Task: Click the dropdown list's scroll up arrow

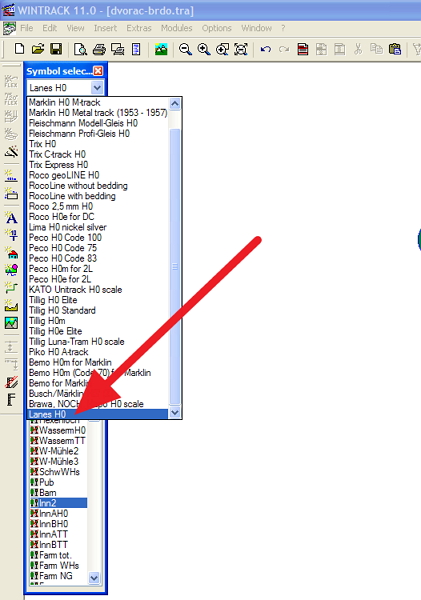Action: pos(175,104)
